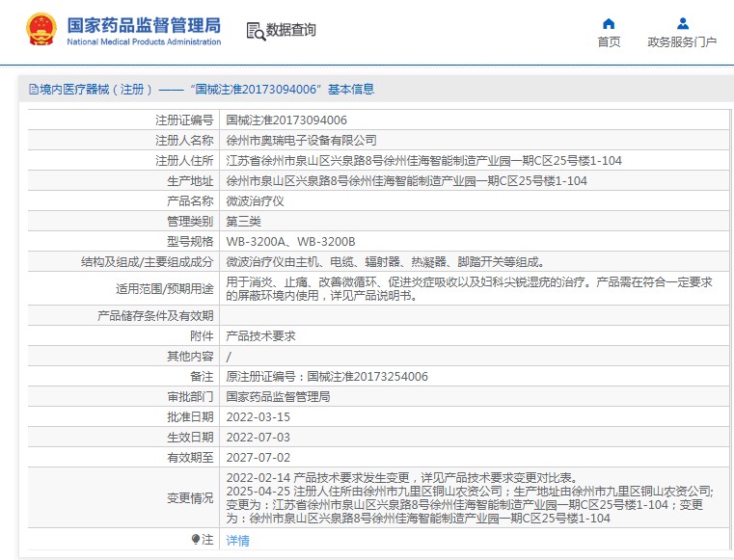Click the document icon before 境内医疗器械
This screenshot has height=560, width=734.
pos(34,90)
